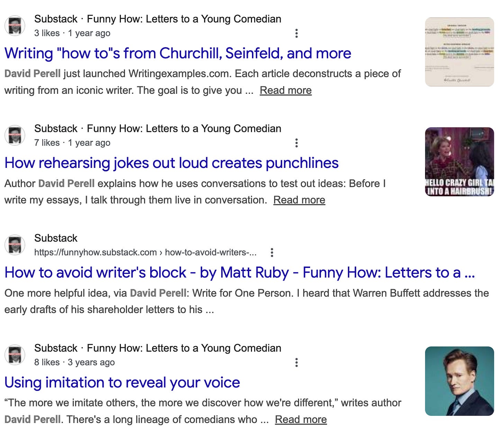Click the highlighted text document thumbnail
Viewport: 504px width, 441px height.
[x=459, y=52]
